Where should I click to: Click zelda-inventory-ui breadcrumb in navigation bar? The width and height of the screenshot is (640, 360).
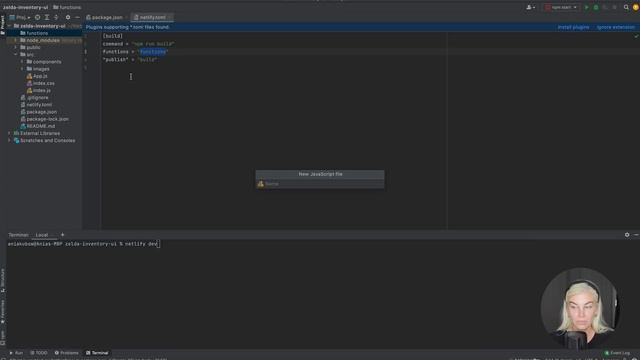(x=25, y=7)
